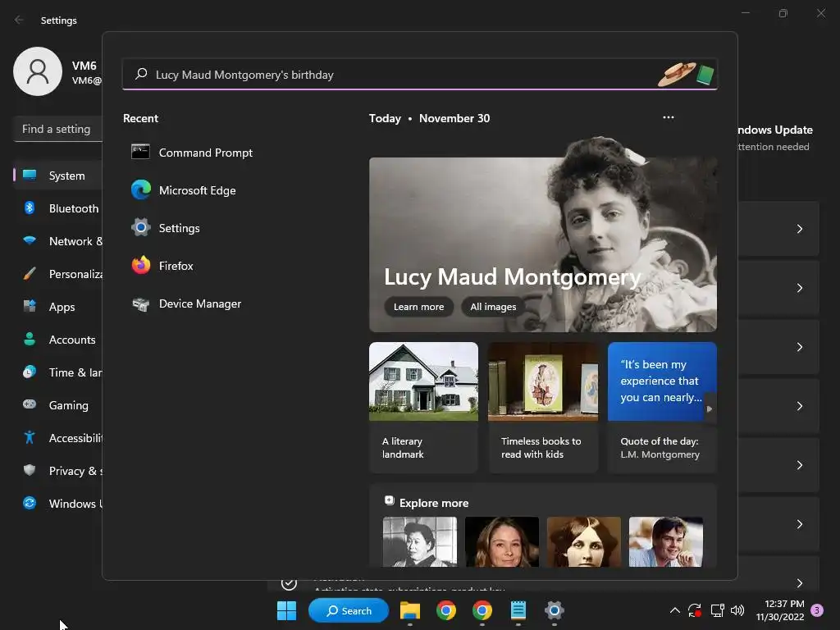Click the taskbar Search button
This screenshot has width=840, height=630.
[x=349, y=610]
